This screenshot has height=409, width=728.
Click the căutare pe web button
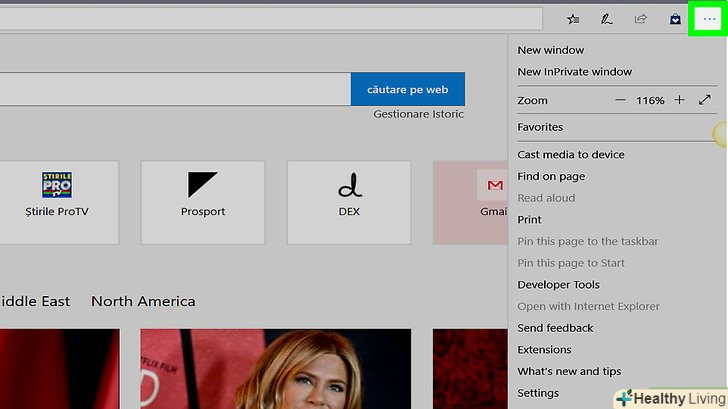[408, 89]
